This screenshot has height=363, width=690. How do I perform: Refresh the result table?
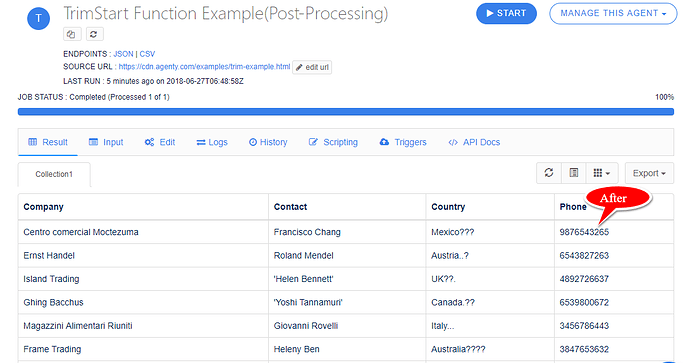549,173
